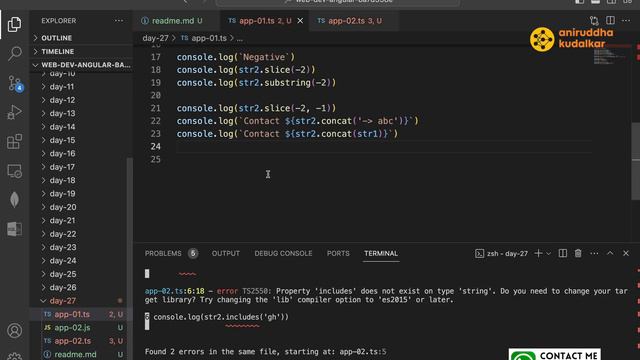This screenshot has height=360, width=640.
Task: Select the day-12 folder row
Action: coord(81,100)
